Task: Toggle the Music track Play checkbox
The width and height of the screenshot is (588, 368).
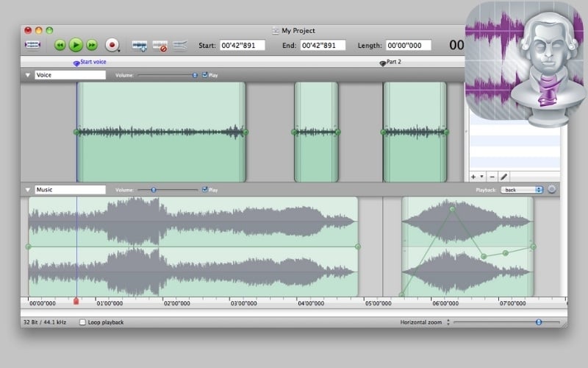Action: 205,189
